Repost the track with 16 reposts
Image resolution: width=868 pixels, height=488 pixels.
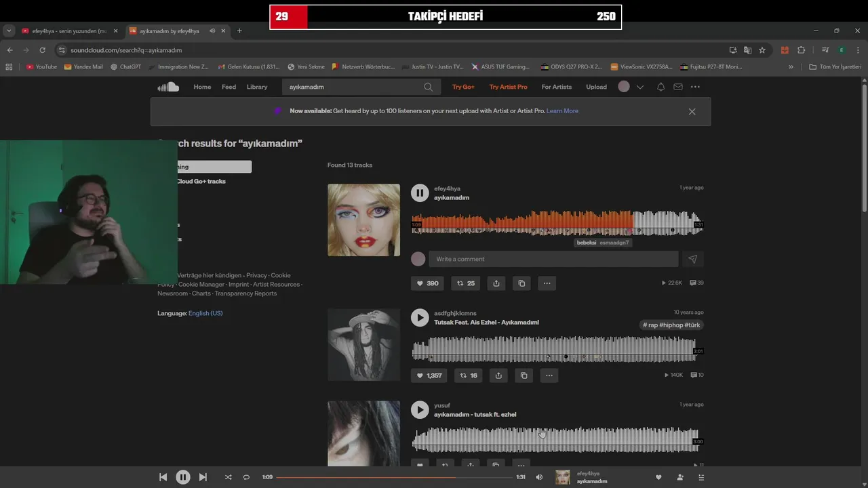click(x=469, y=375)
